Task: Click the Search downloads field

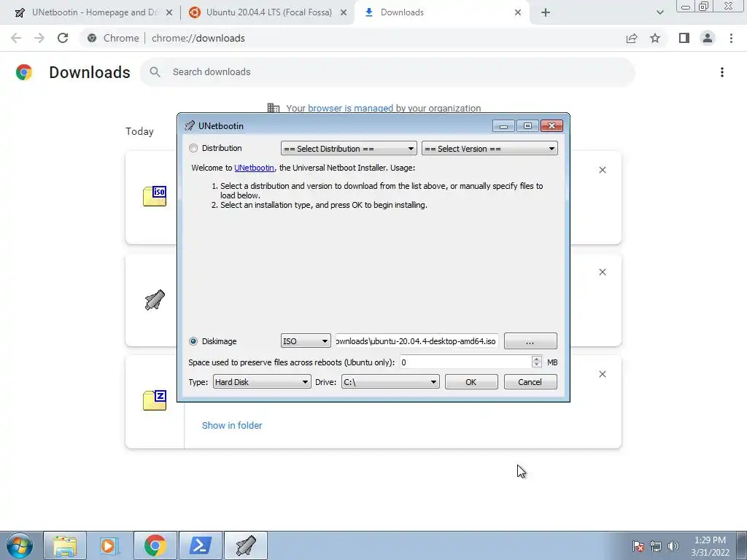Action: click(x=388, y=72)
